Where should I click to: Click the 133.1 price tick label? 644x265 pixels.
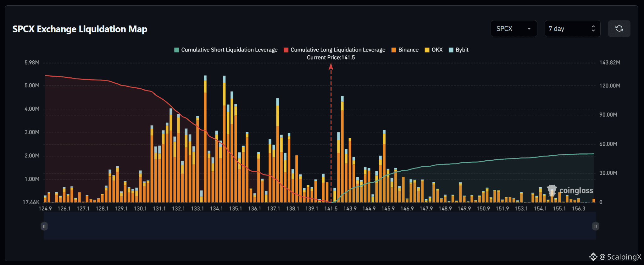[197, 209]
